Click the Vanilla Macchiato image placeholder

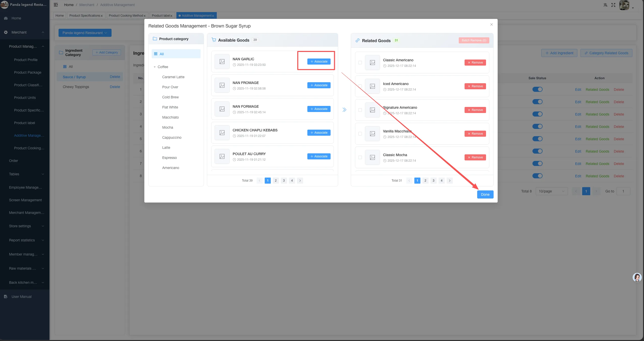click(x=372, y=134)
